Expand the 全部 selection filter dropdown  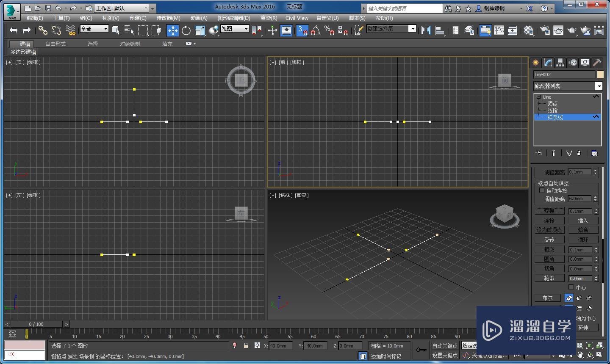coord(105,29)
